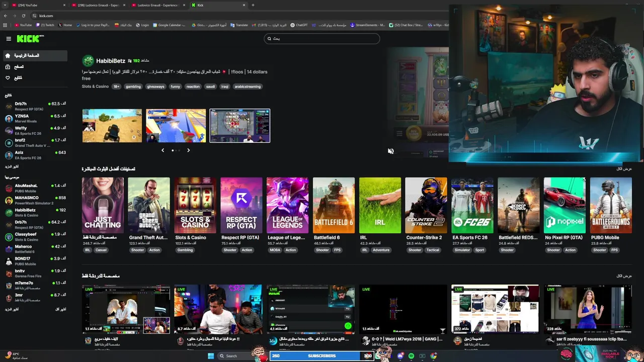Open the ChatGPT bookmark
Viewport: 644px width, 362px height.
coord(299,25)
